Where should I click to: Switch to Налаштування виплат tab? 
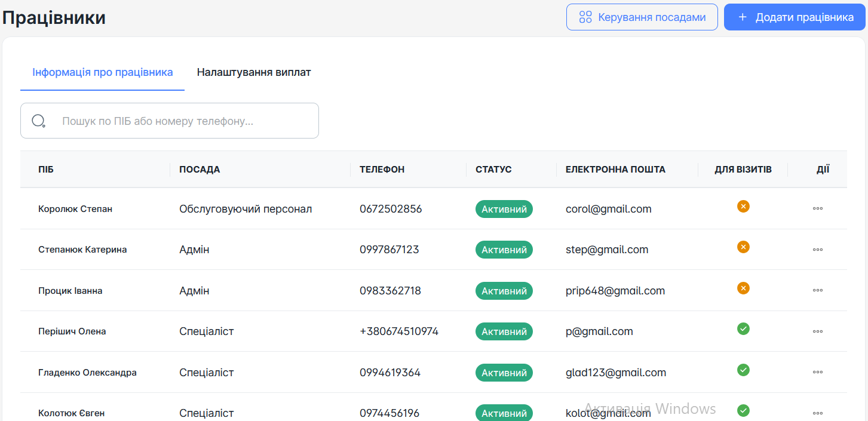(x=254, y=72)
